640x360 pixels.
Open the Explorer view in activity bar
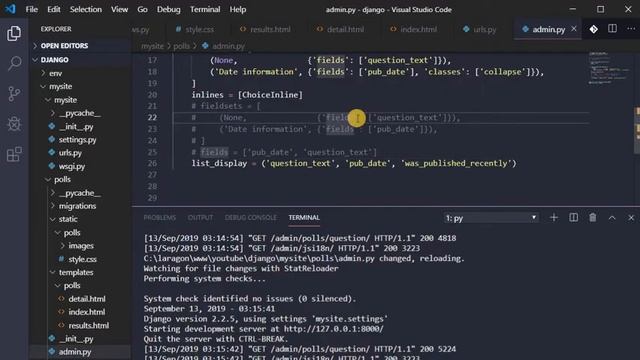[x=14, y=33]
